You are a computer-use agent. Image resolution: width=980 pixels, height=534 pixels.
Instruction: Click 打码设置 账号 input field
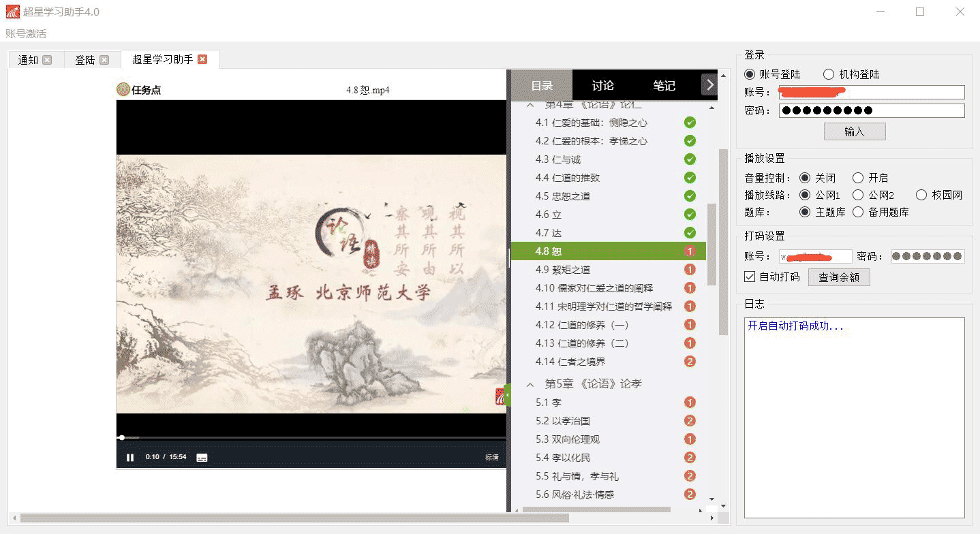(x=815, y=256)
